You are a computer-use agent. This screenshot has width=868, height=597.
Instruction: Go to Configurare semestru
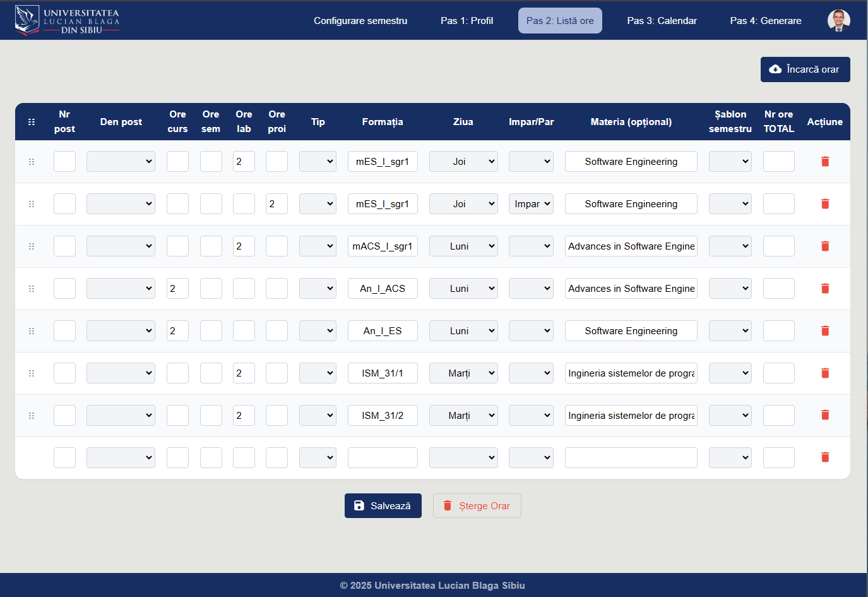[360, 21]
